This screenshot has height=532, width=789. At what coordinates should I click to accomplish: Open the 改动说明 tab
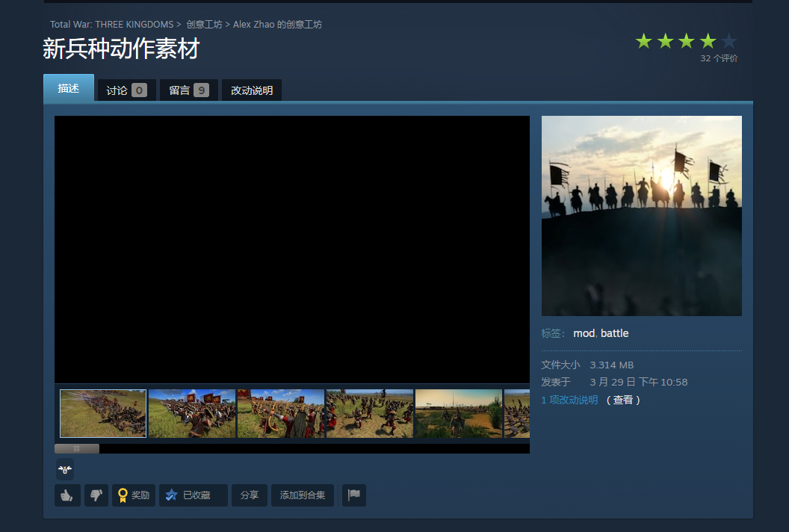252,90
